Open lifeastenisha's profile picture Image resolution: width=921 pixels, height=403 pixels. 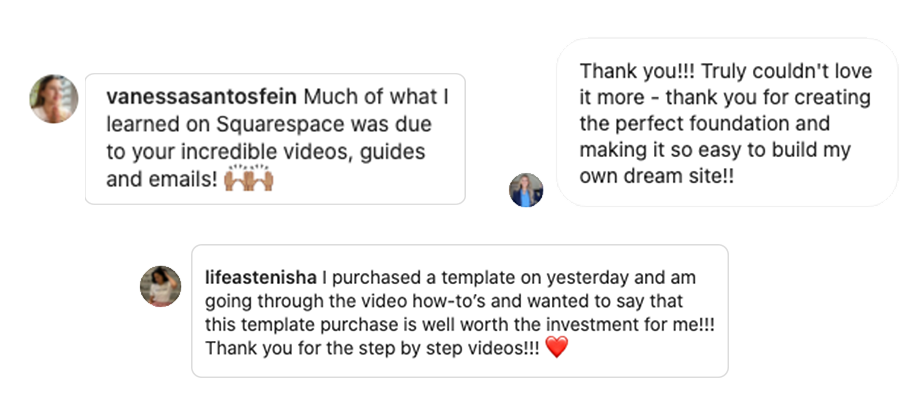coord(160,286)
